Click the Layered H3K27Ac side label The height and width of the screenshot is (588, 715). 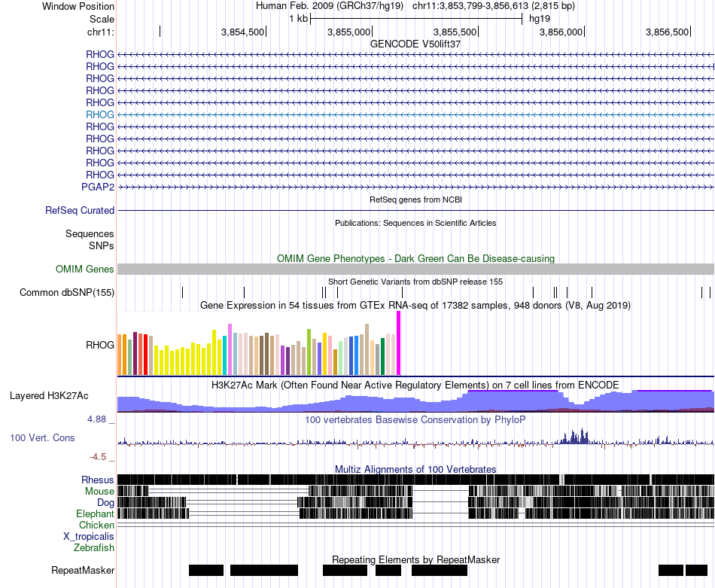(x=49, y=395)
